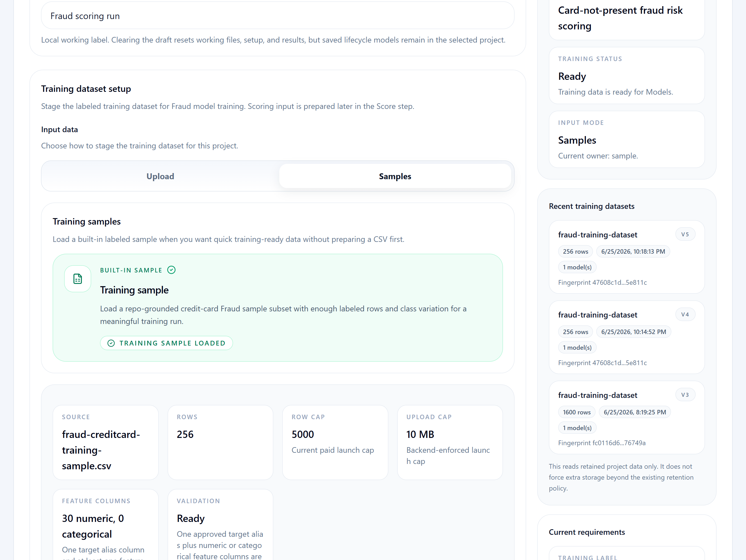746x560 pixels.
Task: Click the V4 version badge
Action: click(685, 314)
